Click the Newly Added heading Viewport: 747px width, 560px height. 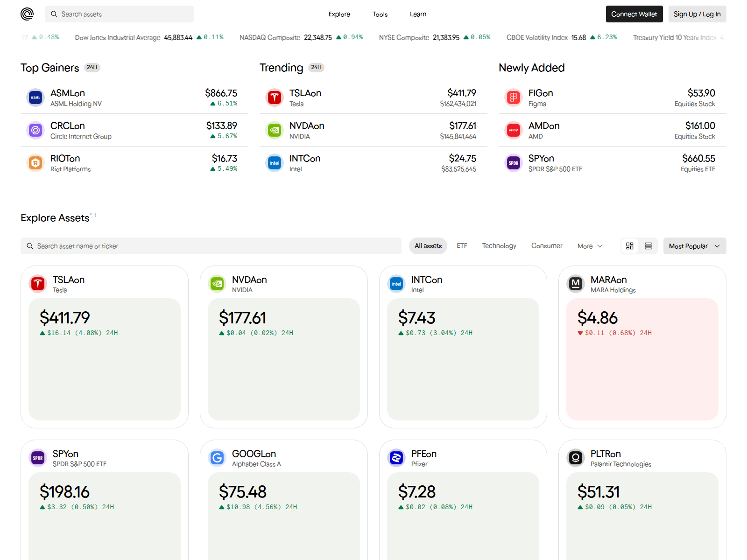[x=532, y=68]
